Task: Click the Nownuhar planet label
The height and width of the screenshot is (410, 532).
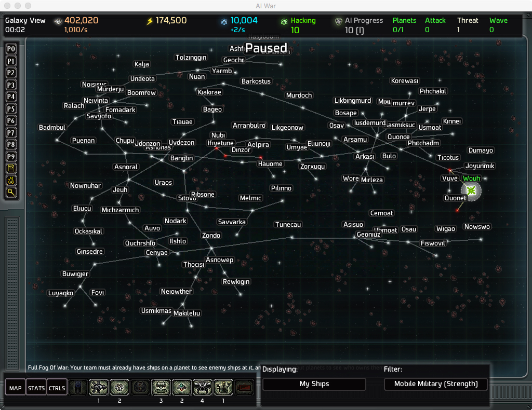Action: pos(86,185)
